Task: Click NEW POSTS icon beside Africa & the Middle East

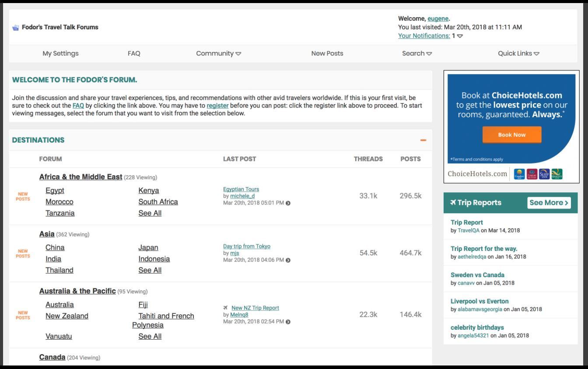Action: pos(24,196)
